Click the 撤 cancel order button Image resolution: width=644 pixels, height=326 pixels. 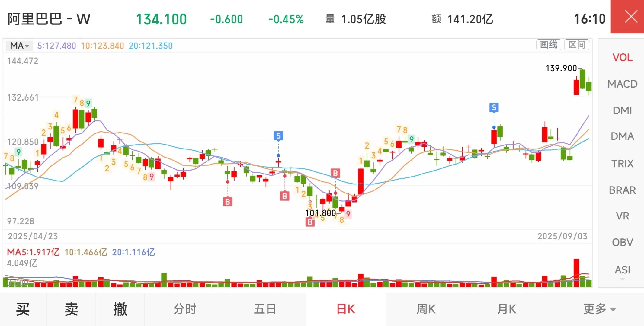(120, 309)
